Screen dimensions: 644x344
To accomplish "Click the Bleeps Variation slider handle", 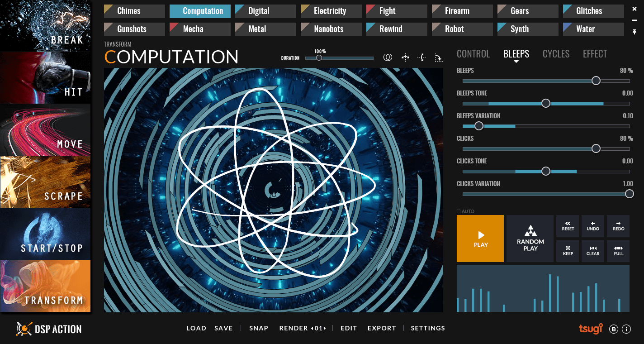I will tap(479, 126).
